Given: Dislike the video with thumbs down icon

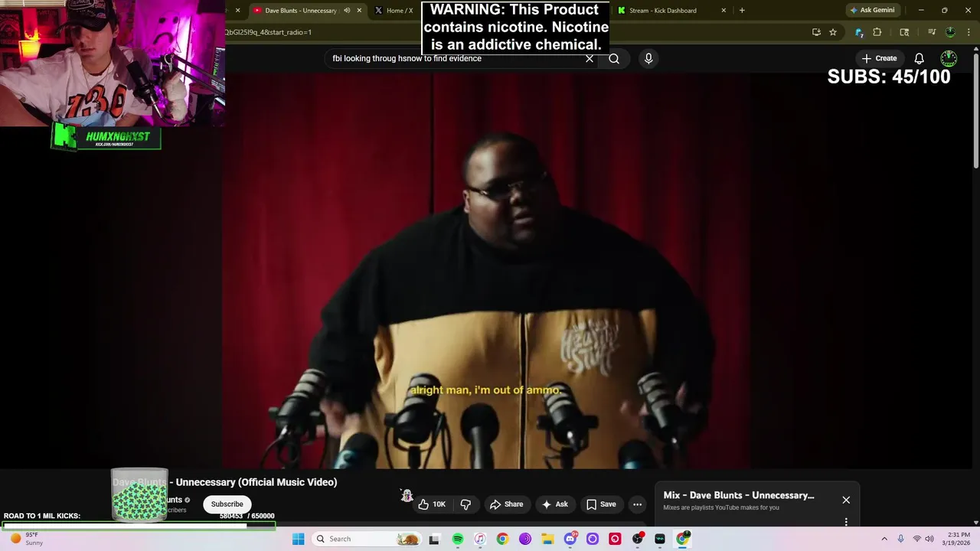Looking at the screenshot, I should tap(465, 504).
